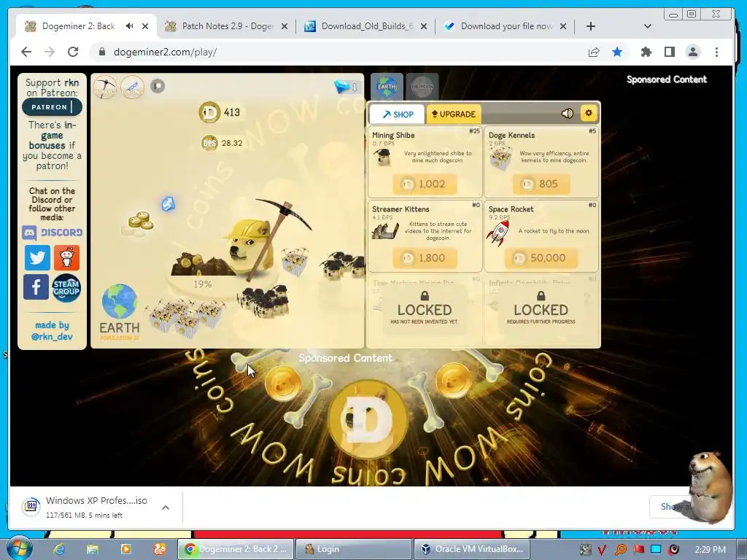The height and width of the screenshot is (560, 747).
Task: Open the pickaxe icon in game header
Action: pyautogui.click(x=104, y=87)
